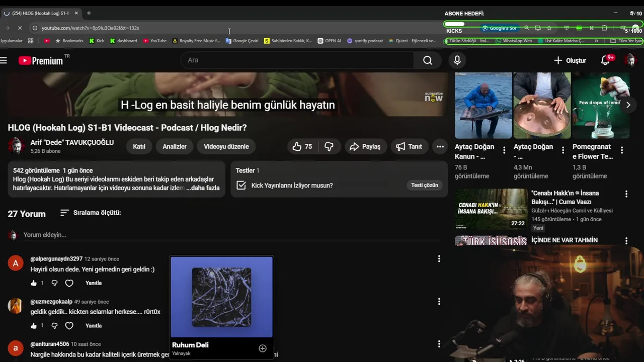Viewport: 644px width, 362px height.
Task: Open Royalty Free Music bookmark
Action: [196, 41]
